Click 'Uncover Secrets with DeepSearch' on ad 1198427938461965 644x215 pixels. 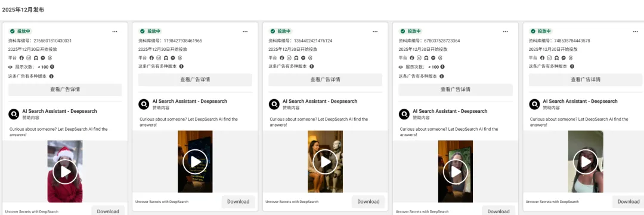[x=162, y=202]
